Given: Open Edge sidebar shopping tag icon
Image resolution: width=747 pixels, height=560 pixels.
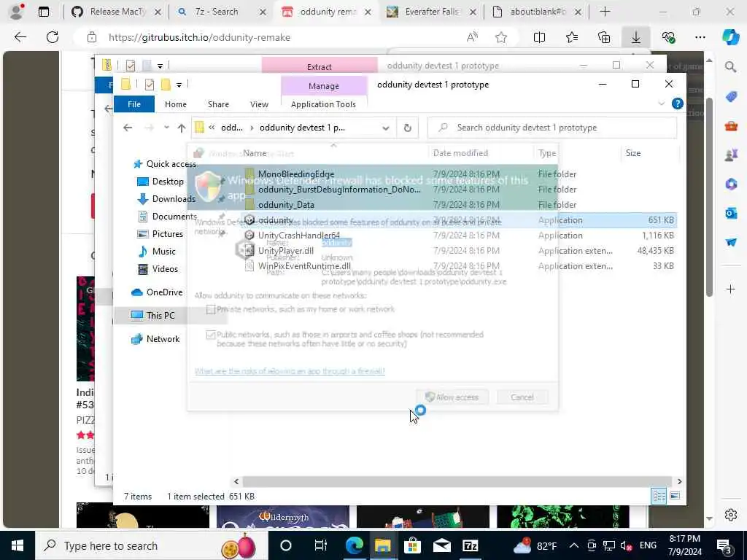Looking at the screenshot, I should point(731,96).
